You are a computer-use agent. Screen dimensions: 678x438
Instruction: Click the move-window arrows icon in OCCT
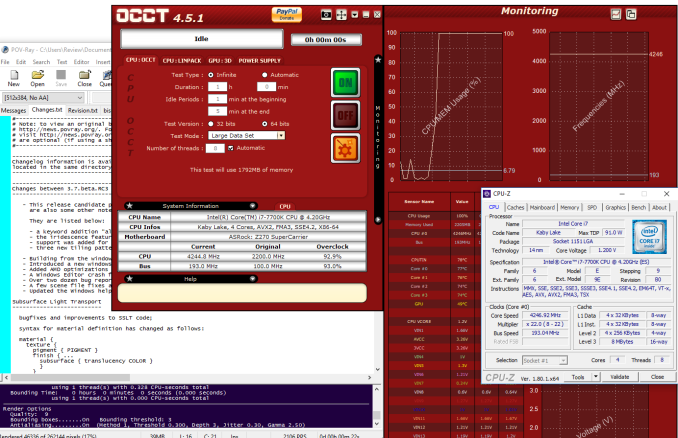(x=341, y=15)
